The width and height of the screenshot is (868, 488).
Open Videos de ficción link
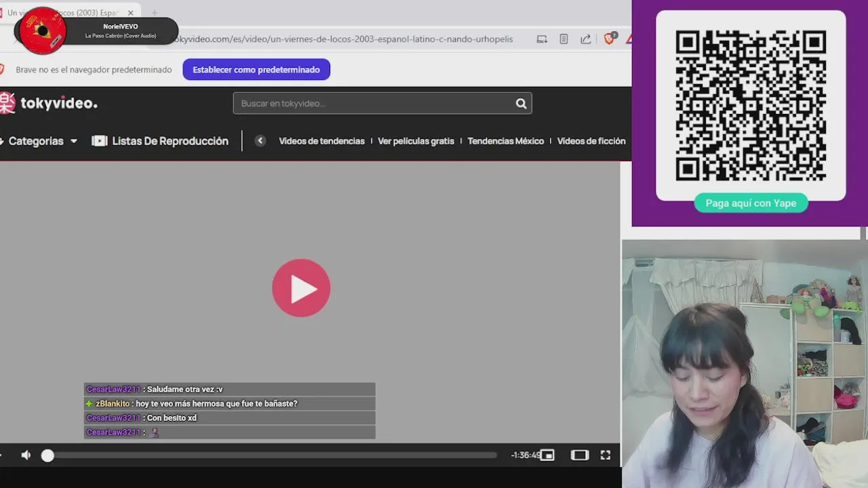[591, 141]
